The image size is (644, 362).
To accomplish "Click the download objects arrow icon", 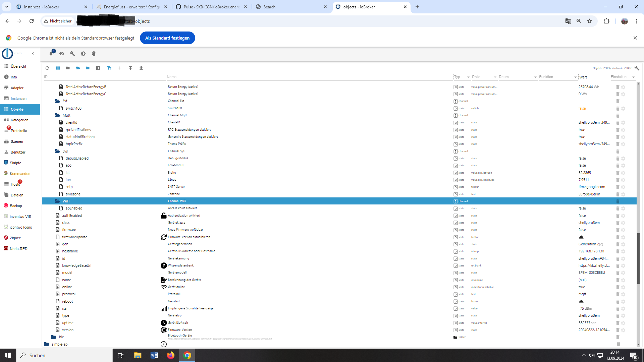I will click(x=141, y=68).
